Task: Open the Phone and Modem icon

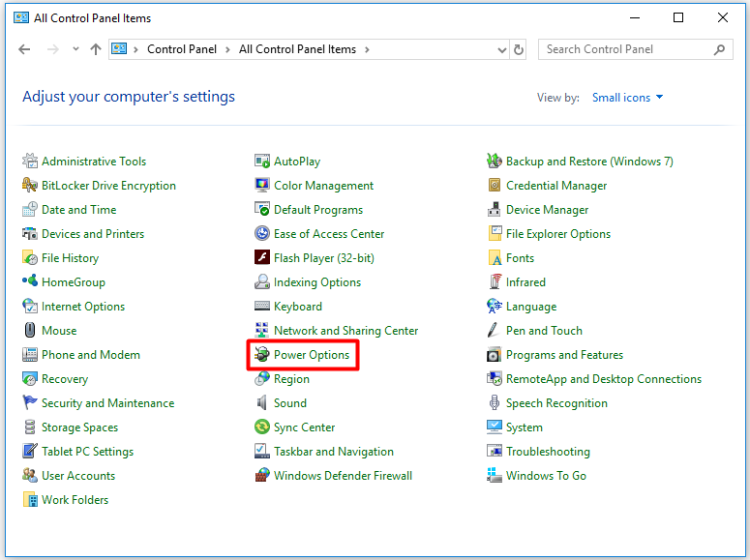Action: click(30, 354)
